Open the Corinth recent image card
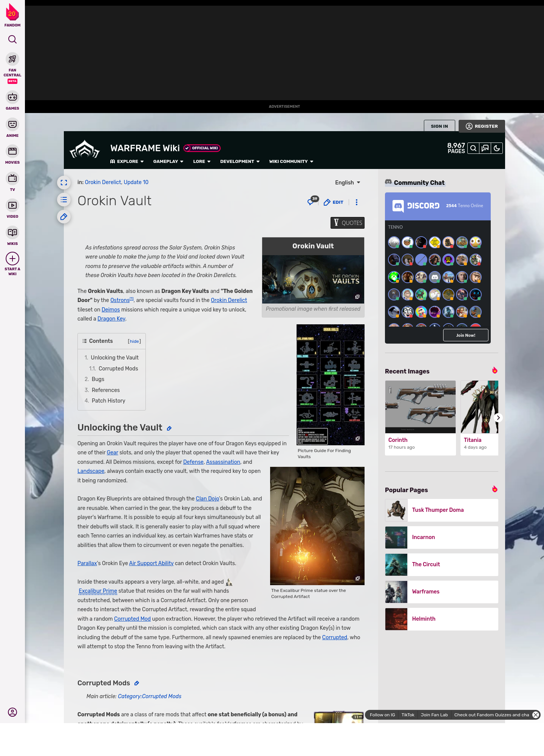The width and height of the screenshot is (544, 756). click(420, 418)
